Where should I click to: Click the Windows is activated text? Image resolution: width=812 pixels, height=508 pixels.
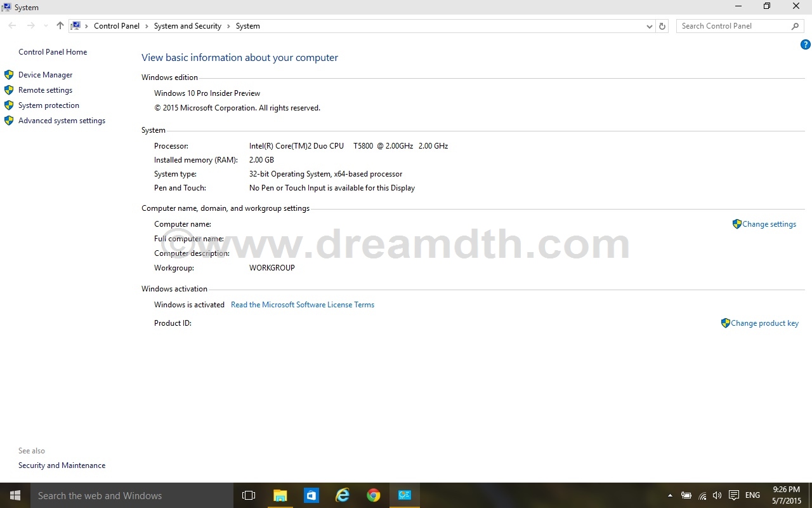coord(189,305)
